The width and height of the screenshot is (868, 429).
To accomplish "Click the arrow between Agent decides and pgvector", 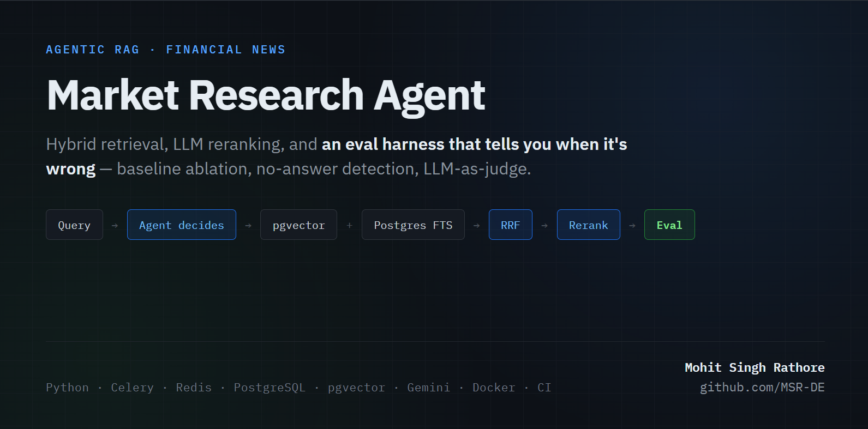I will click(x=248, y=225).
